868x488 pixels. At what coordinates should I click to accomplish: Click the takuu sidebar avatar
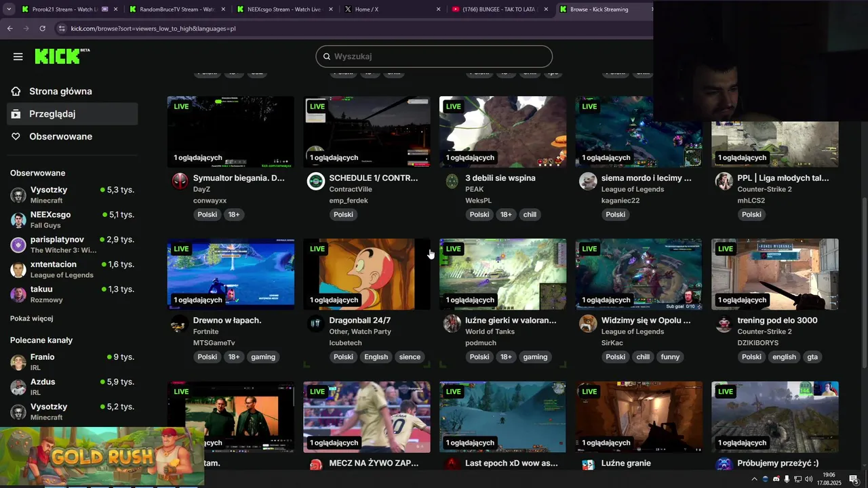(x=18, y=295)
